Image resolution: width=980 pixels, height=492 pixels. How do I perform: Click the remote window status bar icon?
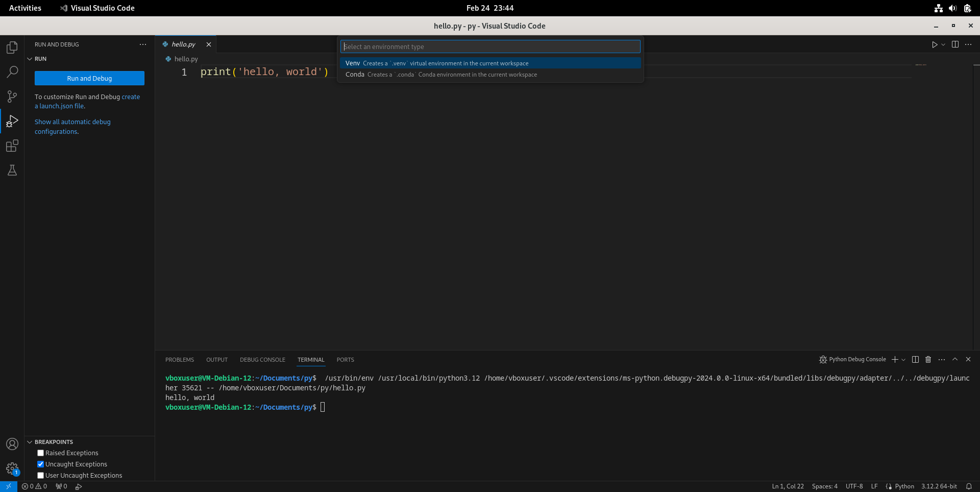pos(9,486)
